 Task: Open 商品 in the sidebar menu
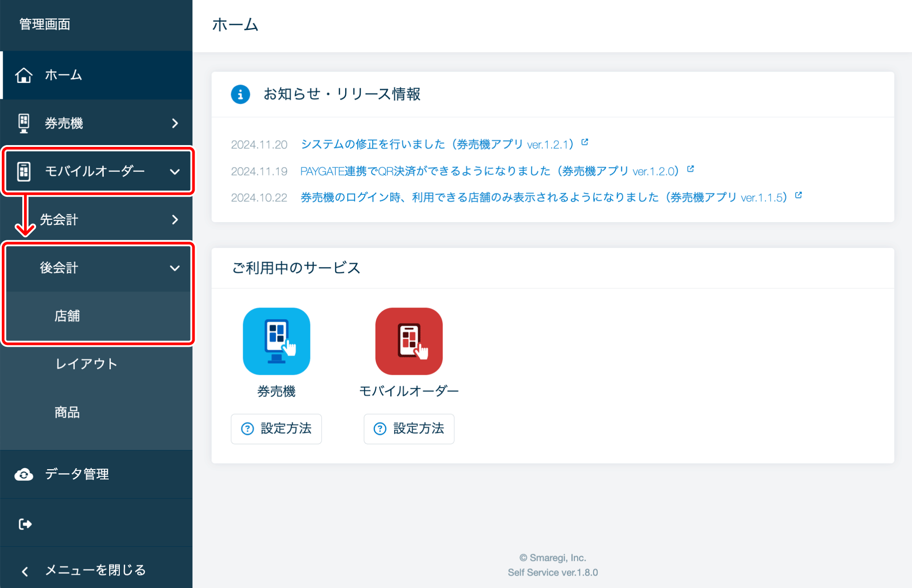(67, 412)
